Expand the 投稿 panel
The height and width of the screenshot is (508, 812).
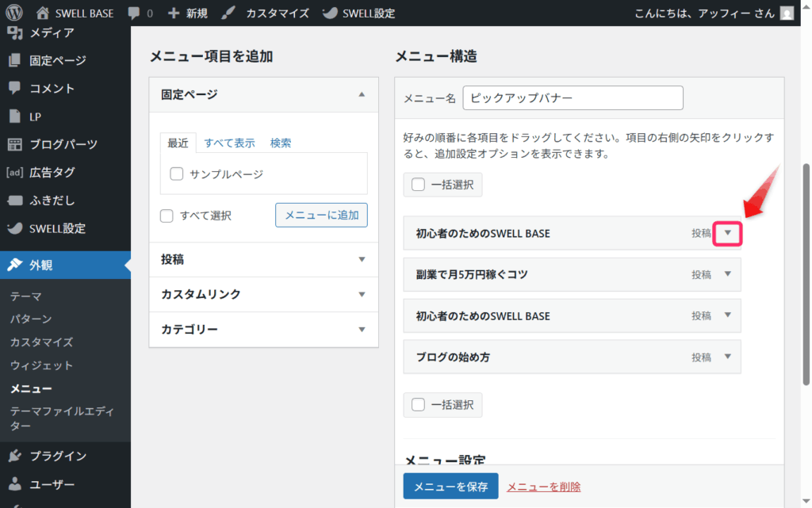point(263,260)
